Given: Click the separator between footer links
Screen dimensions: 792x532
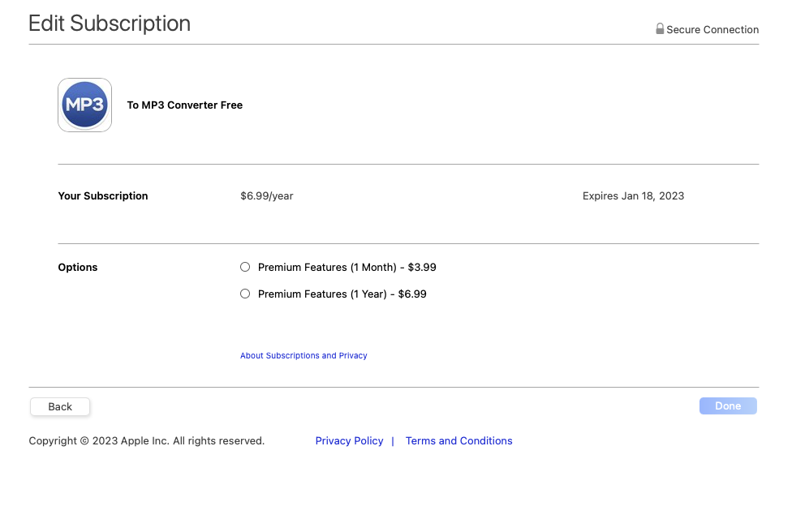Looking at the screenshot, I should tap(393, 440).
